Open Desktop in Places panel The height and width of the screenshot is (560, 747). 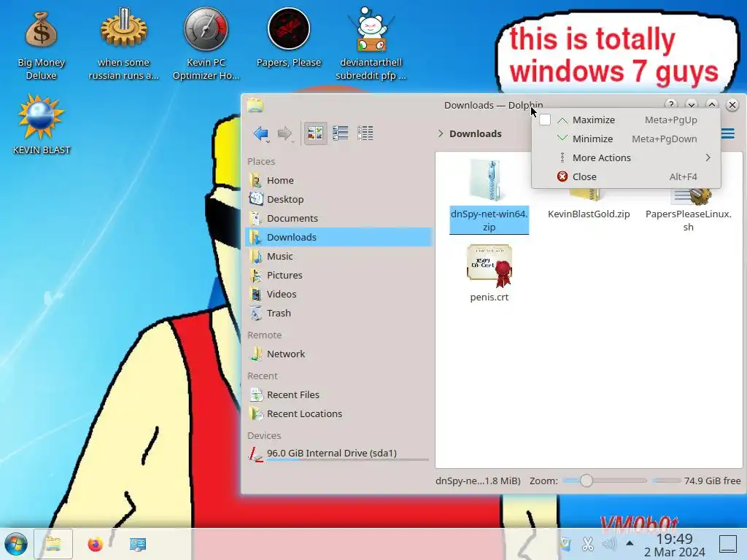click(x=338, y=200)
